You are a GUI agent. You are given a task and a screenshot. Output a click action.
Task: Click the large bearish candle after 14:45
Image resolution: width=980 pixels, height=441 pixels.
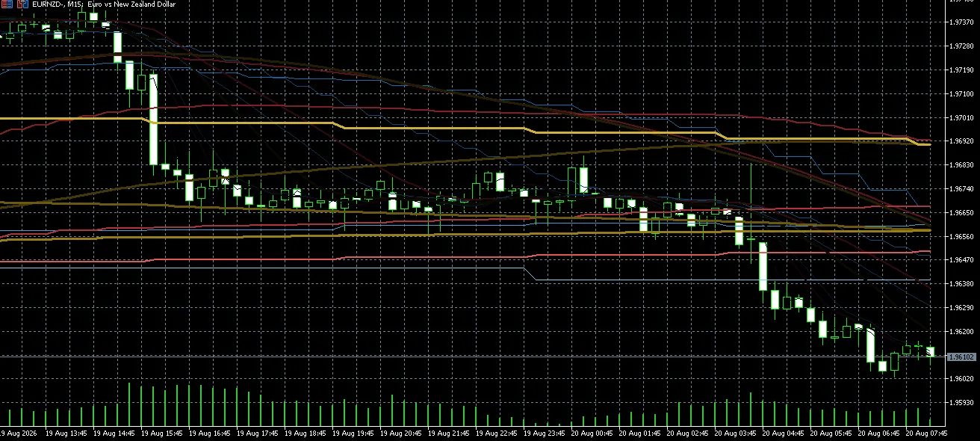point(153,120)
